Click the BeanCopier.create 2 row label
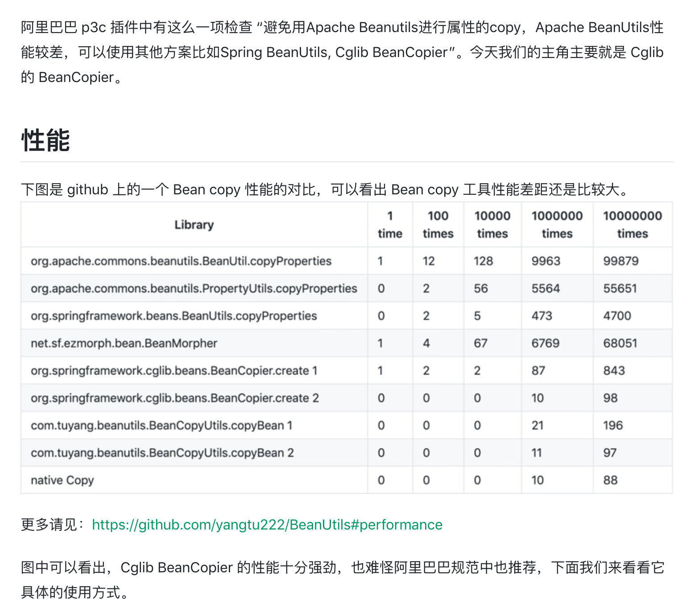The height and width of the screenshot is (616, 686). [175, 398]
